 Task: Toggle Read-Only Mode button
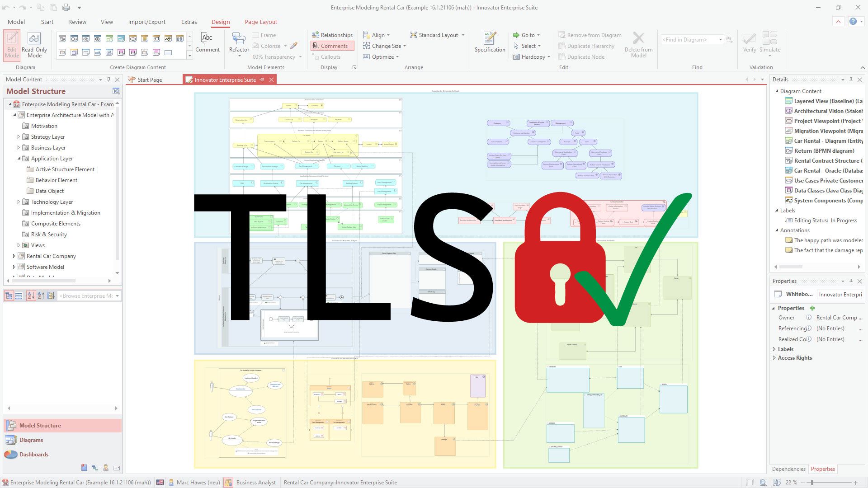[34, 45]
